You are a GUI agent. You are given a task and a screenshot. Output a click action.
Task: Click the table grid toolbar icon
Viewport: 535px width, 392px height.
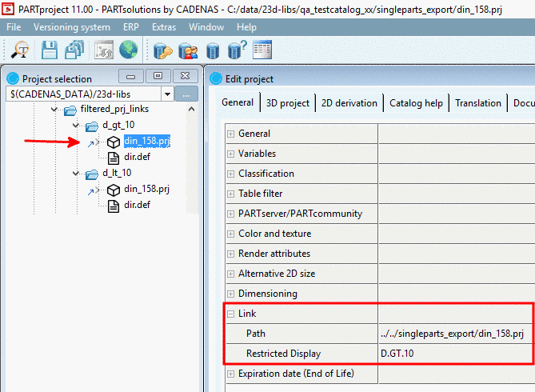pos(262,50)
